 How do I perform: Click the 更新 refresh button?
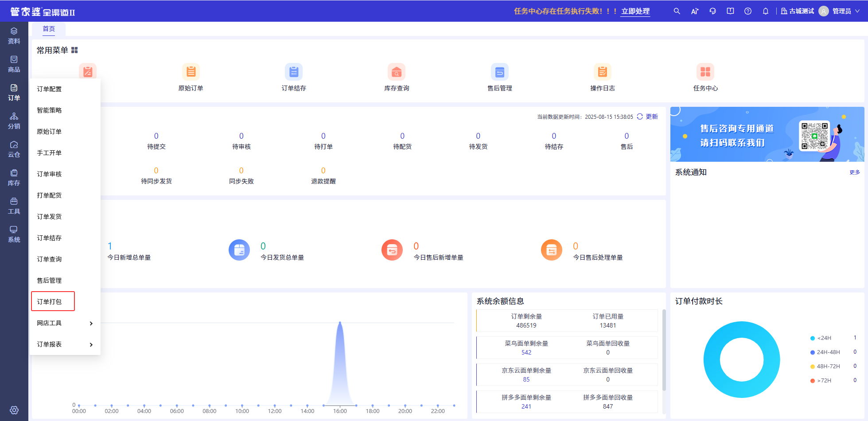(647, 117)
